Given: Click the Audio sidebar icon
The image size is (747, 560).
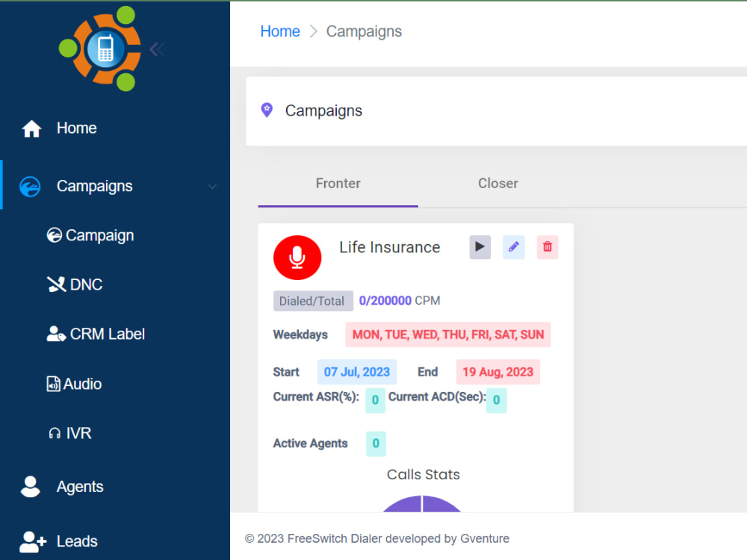Looking at the screenshot, I should tap(52, 384).
